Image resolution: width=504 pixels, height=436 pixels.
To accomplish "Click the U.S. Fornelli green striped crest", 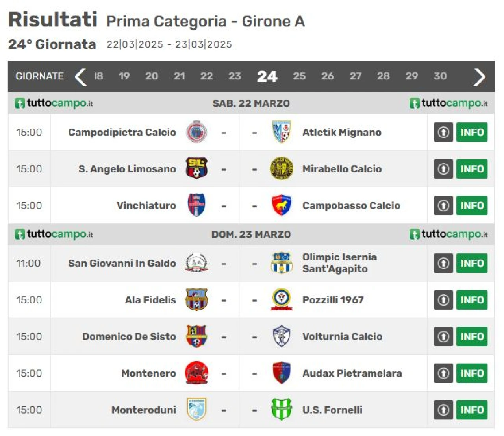I will coord(282,410).
